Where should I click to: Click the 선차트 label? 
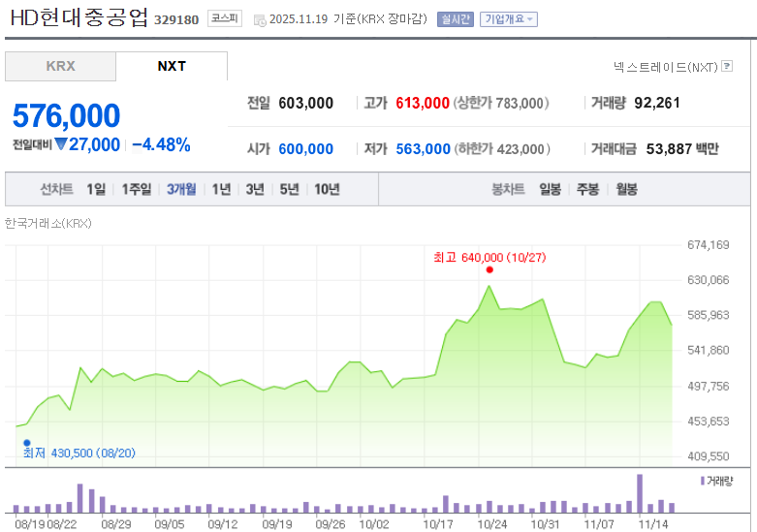(56, 189)
